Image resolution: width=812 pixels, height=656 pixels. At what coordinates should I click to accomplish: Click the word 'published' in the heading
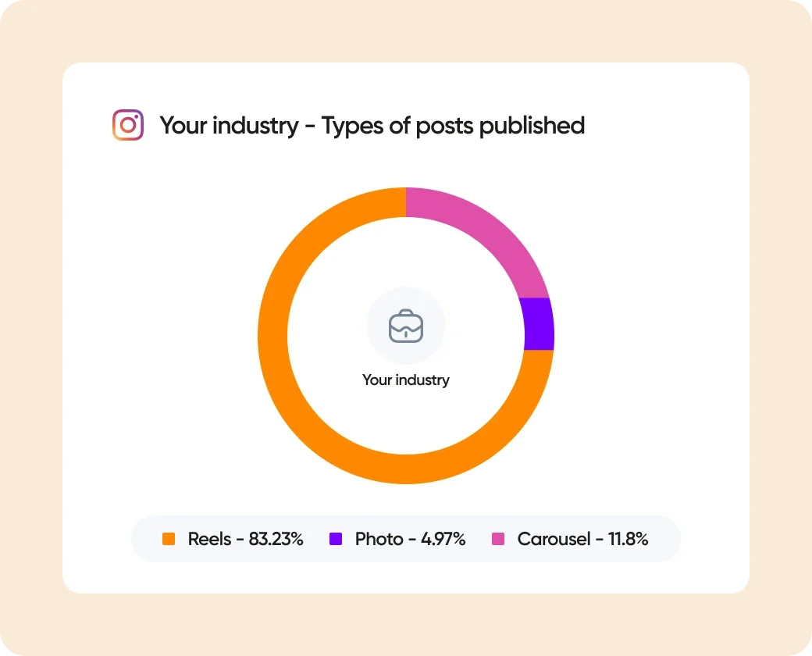click(532, 126)
